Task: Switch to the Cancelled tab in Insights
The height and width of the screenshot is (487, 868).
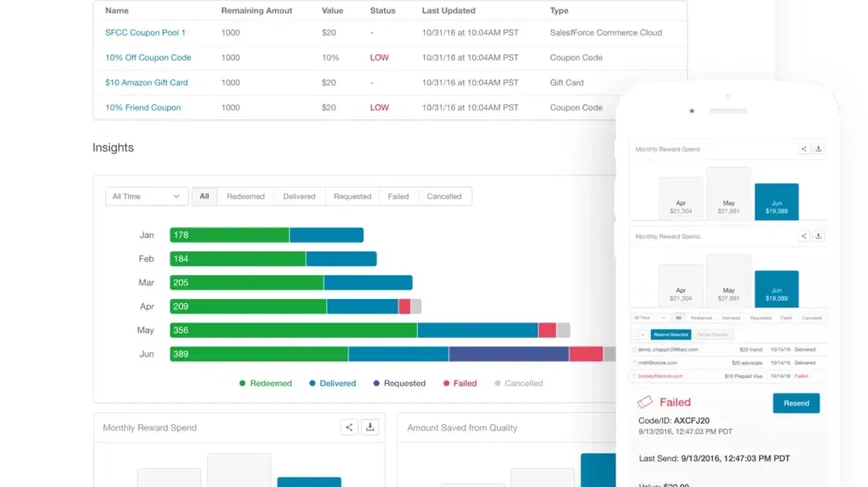Action: click(x=444, y=196)
